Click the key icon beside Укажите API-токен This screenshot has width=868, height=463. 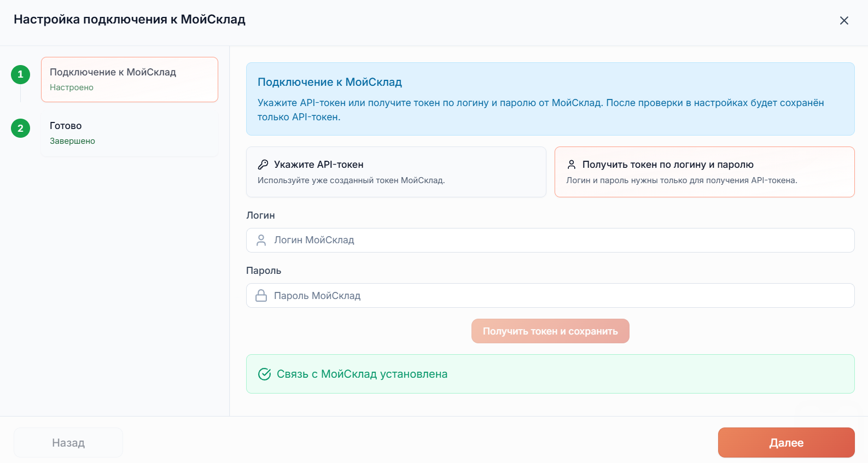tap(263, 165)
